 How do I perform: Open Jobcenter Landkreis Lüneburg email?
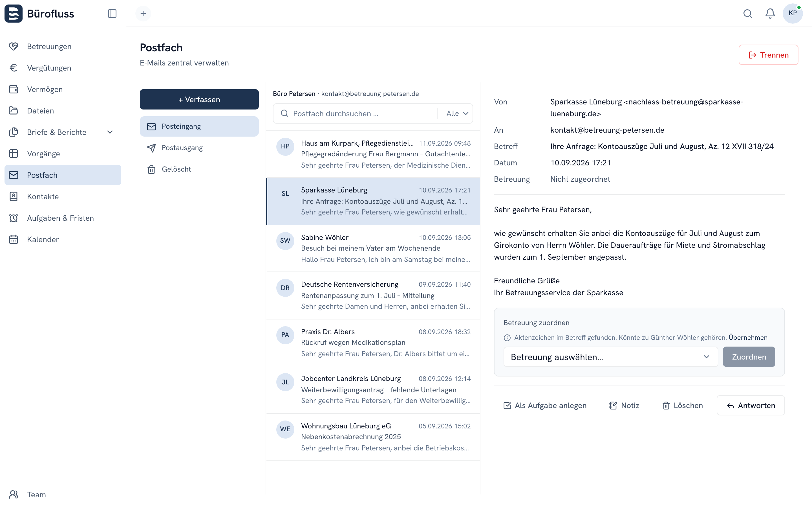[373, 390]
